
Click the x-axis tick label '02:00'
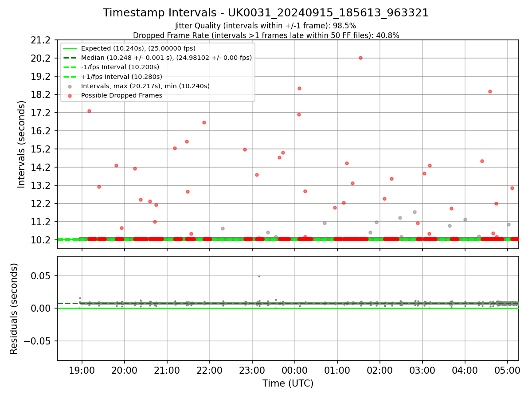379,370
